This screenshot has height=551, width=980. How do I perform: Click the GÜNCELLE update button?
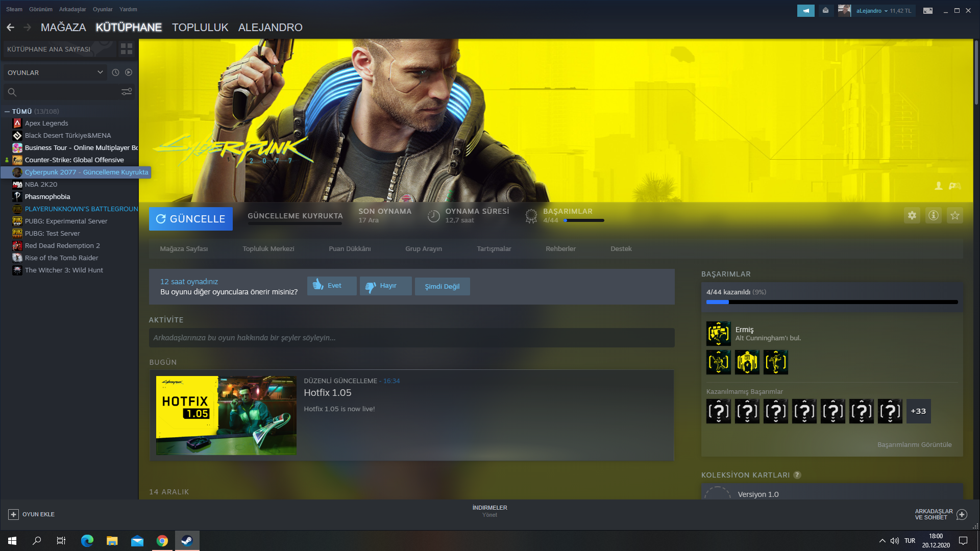[x=191, y=219]
